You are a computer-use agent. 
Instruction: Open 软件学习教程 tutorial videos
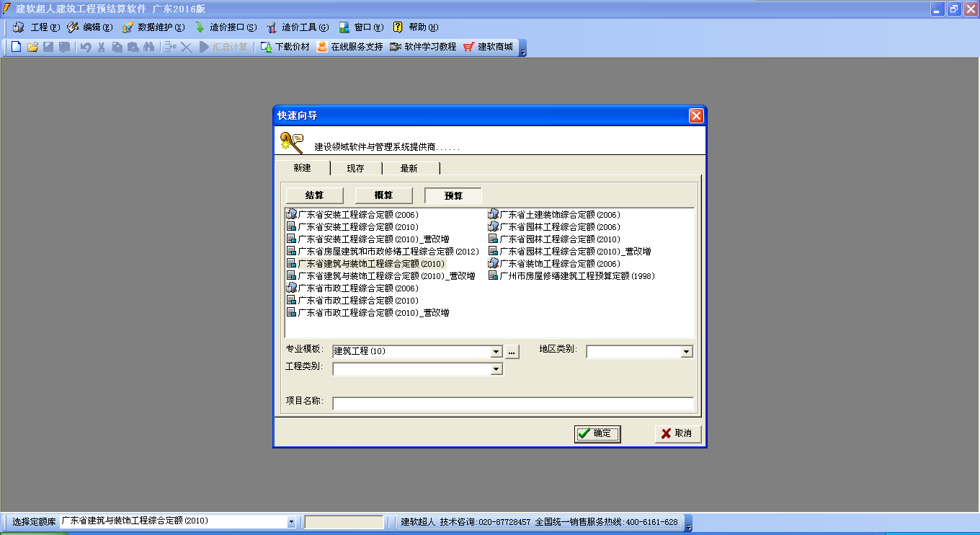(x=423, y=47)
